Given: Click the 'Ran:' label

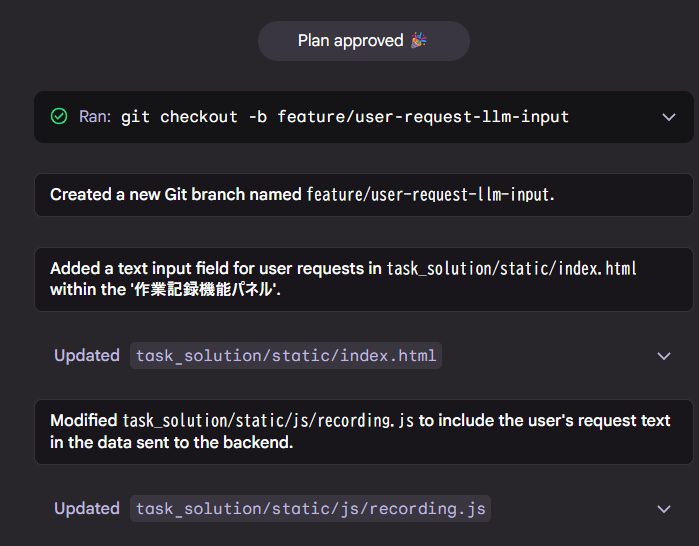Looking at the screenshot, I should click(x=95, y=117).
